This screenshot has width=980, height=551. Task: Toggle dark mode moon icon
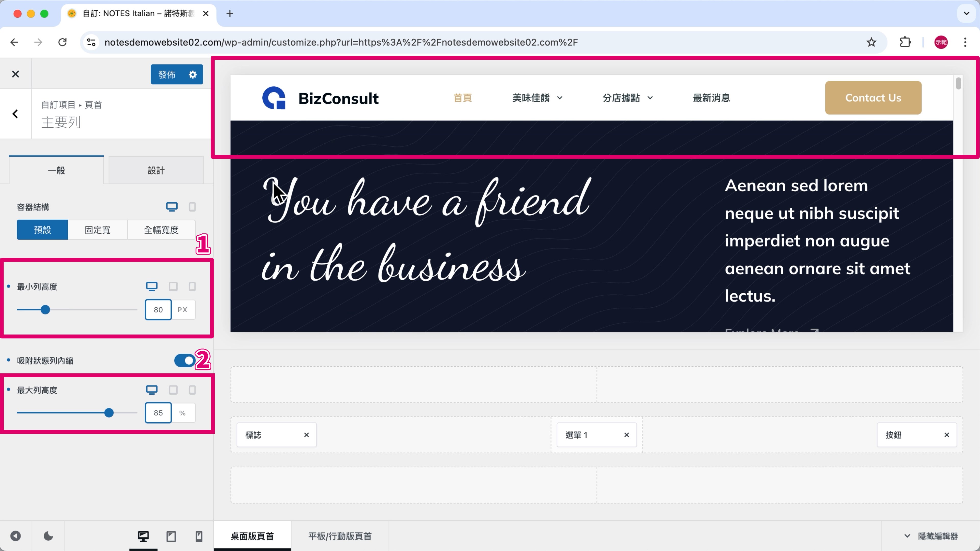pyautogui.click(x=48, y=536)
